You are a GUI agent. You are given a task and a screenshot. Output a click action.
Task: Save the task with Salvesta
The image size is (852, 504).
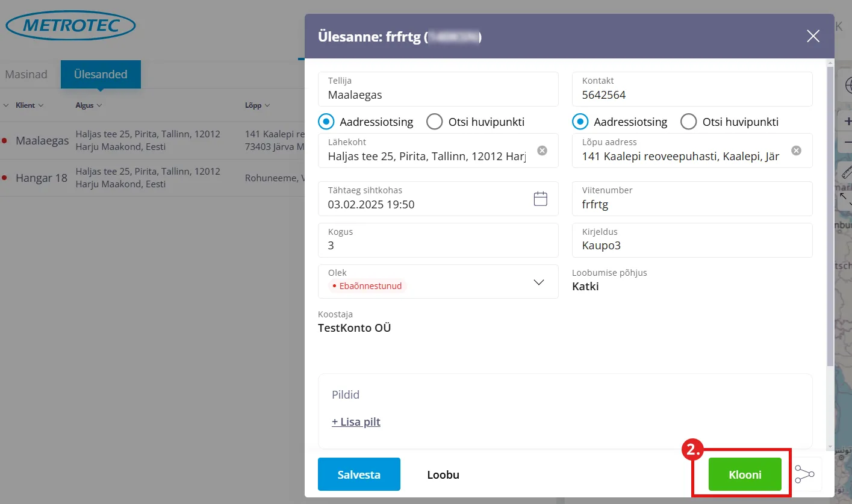[x=359, y=474]
